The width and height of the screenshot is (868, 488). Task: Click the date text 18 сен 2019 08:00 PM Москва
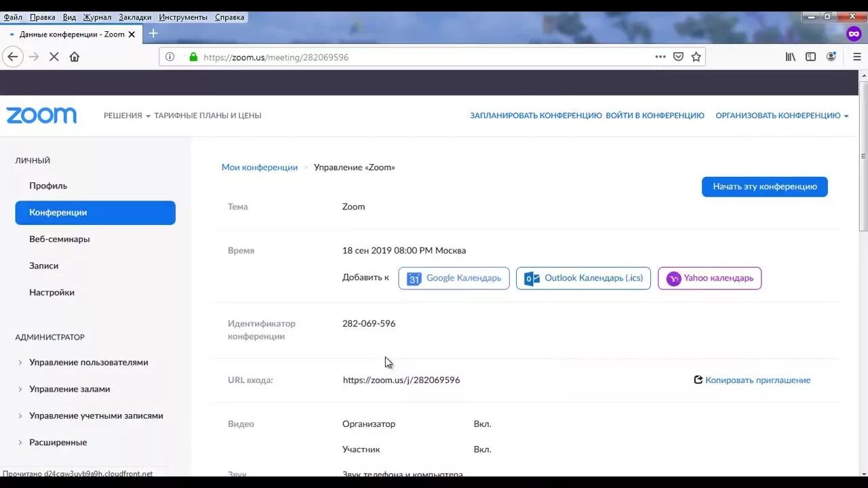click(x=404, y=251)
